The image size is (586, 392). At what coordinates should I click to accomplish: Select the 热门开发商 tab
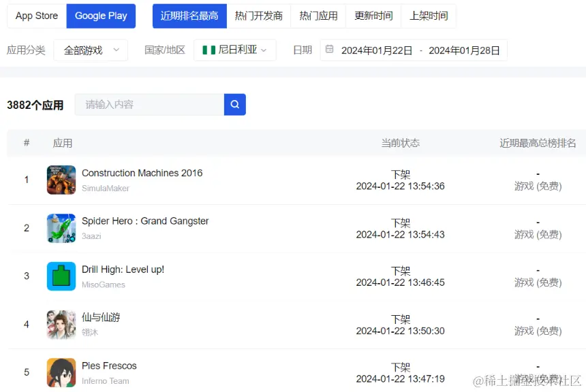click(x=259, y=16)
